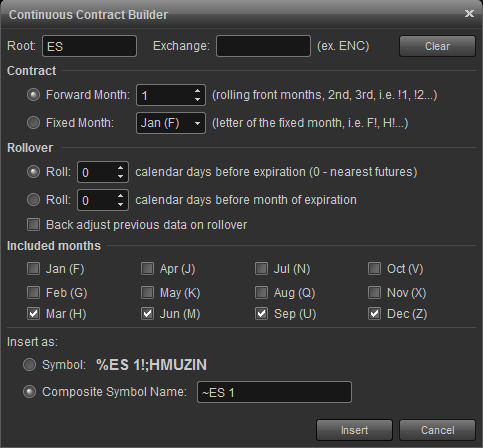Click the Clear button
Viewport: 483px width, 448px height.
coord(437,46)
